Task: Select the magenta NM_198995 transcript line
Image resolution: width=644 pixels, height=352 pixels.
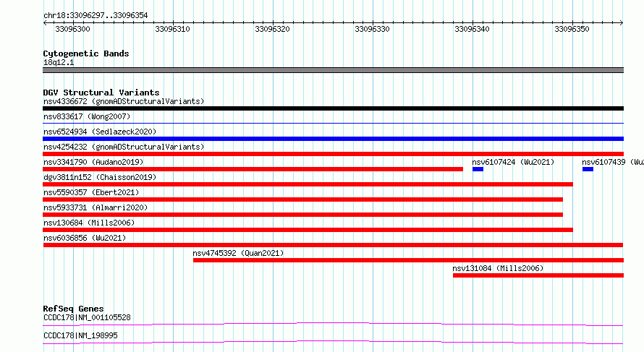Action: (333, 342)
